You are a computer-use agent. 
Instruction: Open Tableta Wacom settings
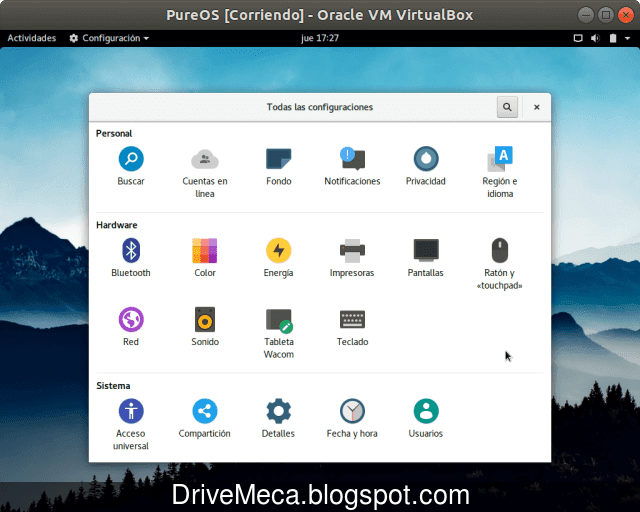coord(279,333)
